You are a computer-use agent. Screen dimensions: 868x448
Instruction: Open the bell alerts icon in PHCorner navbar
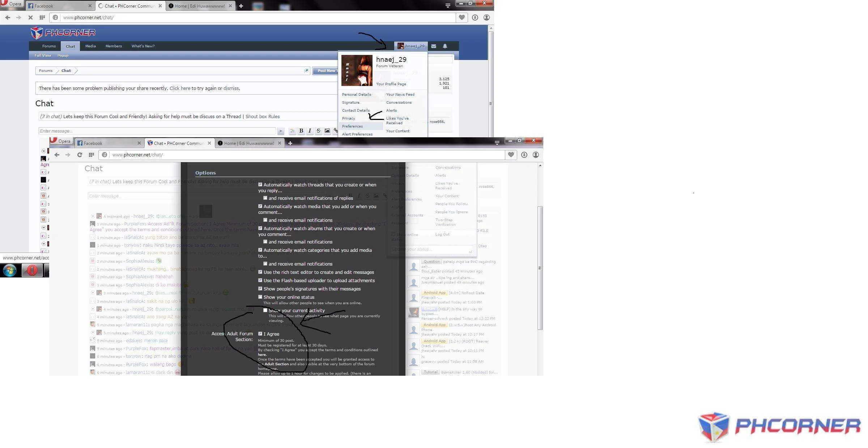tap(445, 46)
